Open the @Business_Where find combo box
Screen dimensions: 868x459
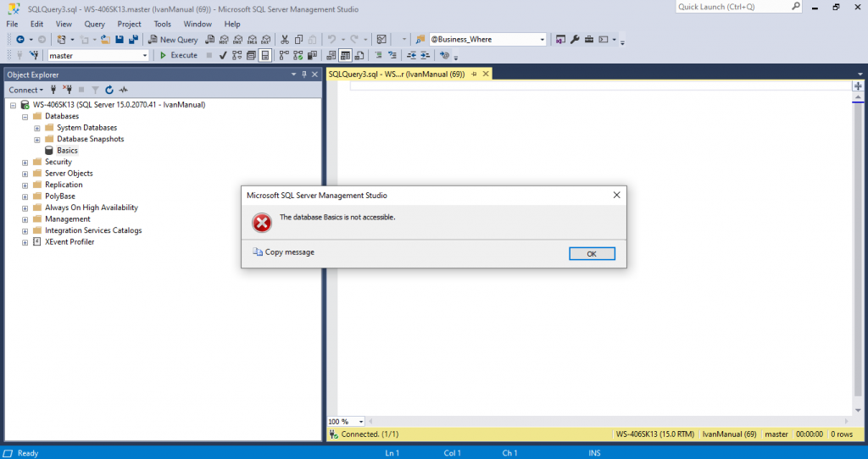click(x=487, y=39)
